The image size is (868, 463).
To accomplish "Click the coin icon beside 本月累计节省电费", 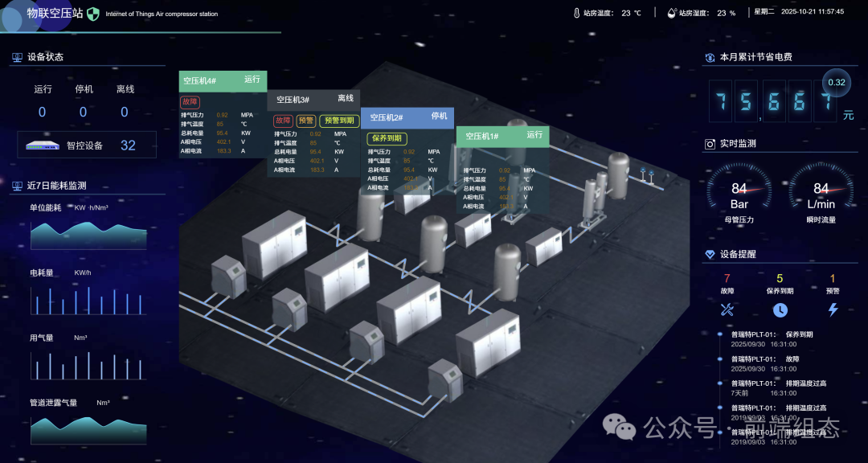I will click(x=710, y=58).
